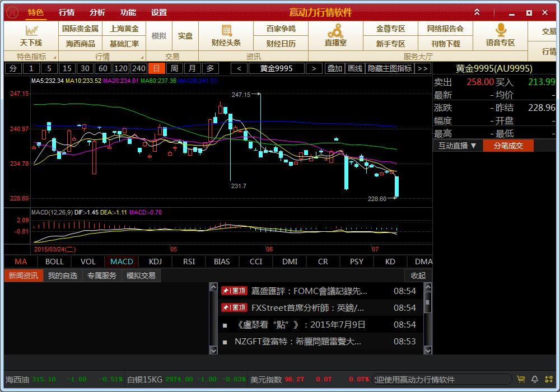Open 网络报告会 section
Screen dimensions: 560x392
445,29
